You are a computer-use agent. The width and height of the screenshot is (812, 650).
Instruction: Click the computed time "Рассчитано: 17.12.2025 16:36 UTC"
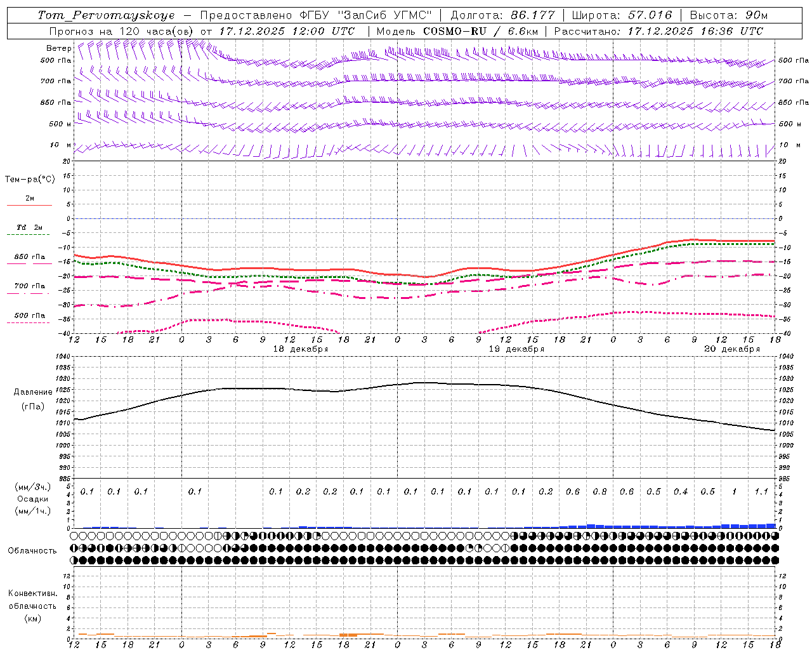pyautogui.click(x=658, y=31)
